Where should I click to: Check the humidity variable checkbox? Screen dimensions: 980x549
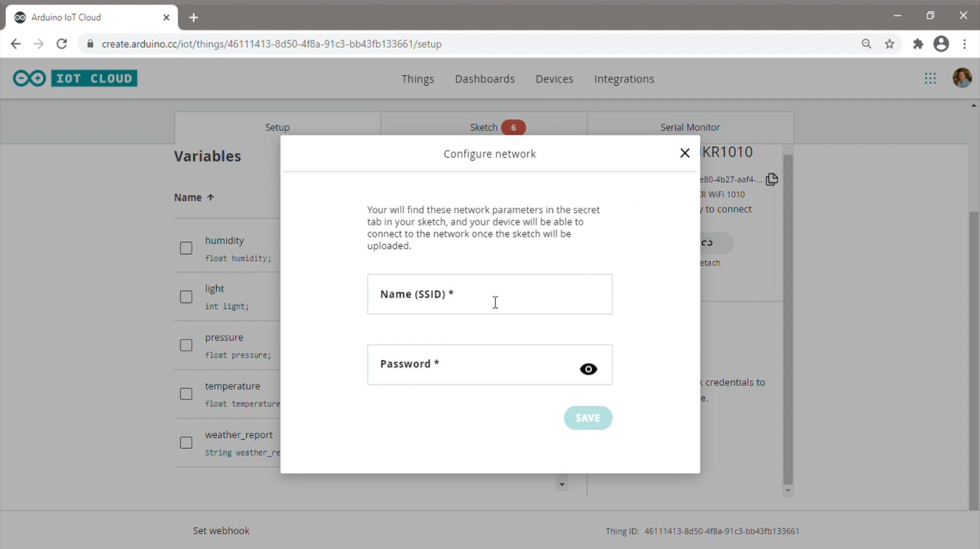(186, 248)
